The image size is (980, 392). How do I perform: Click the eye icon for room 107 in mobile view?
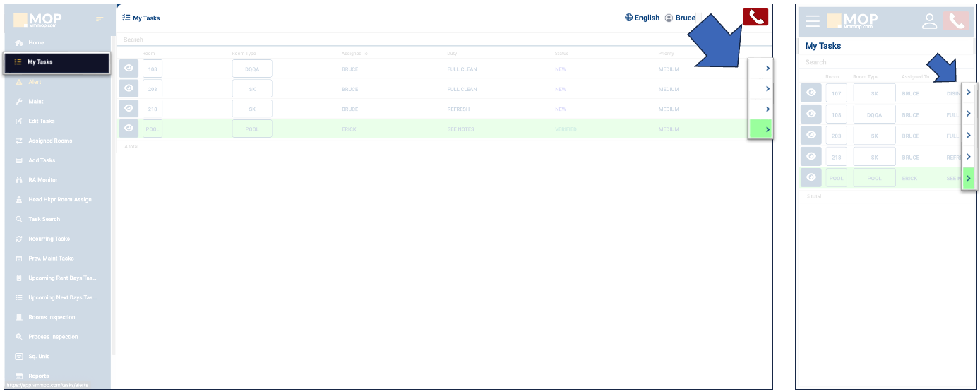[811, 93]
